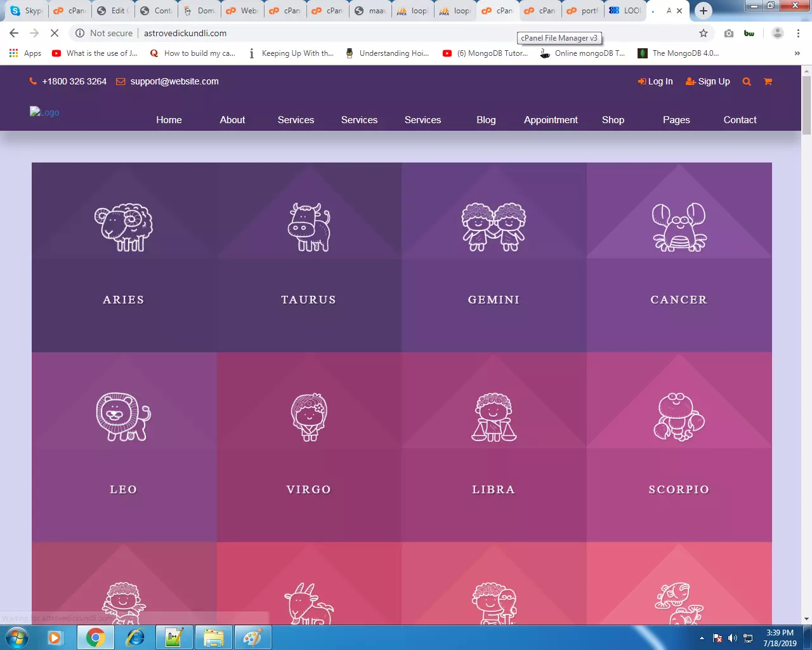The height and width of the screenshot is (650, 812).
Task: Switch to the Skype browser tab
Action: (27, 11)
